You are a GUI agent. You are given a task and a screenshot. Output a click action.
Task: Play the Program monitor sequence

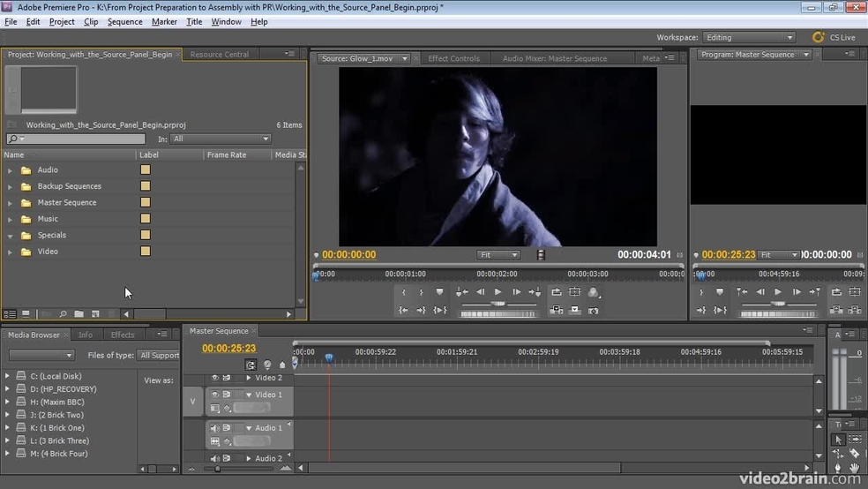[x=778, y=292]
